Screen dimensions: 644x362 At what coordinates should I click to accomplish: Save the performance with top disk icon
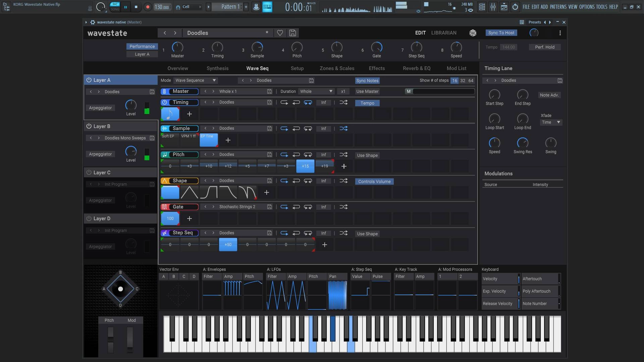coord(292,33)
